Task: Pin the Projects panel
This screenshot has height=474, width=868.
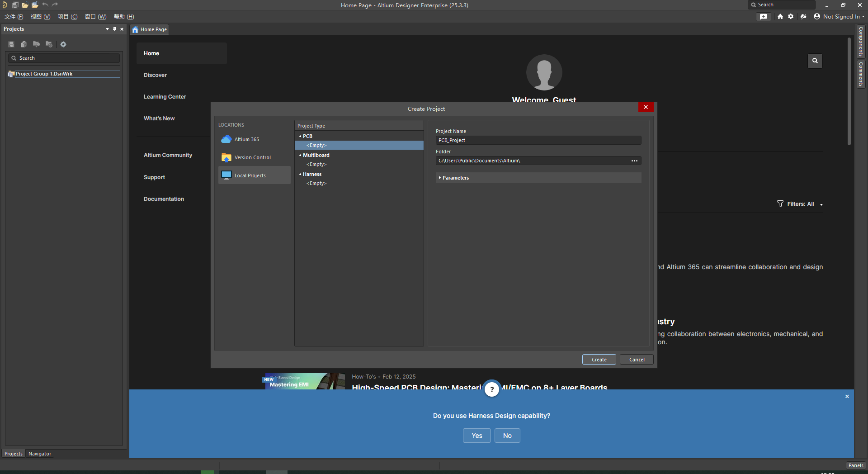Action: point(114,29)
